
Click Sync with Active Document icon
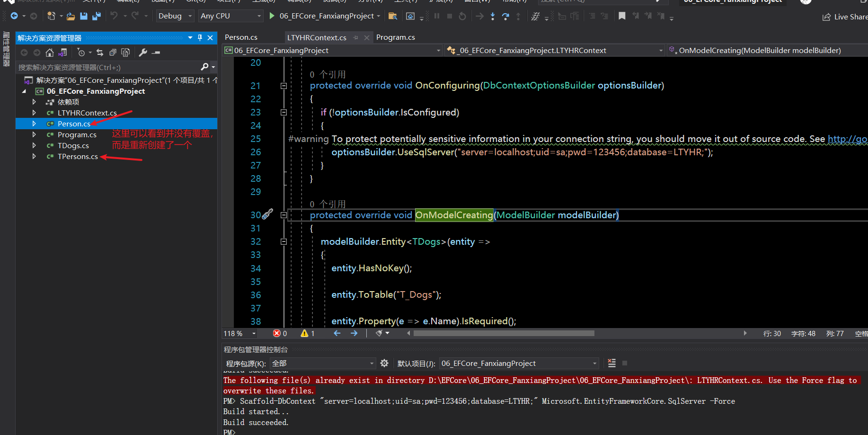pyautogui.click(x=99, y=53)
